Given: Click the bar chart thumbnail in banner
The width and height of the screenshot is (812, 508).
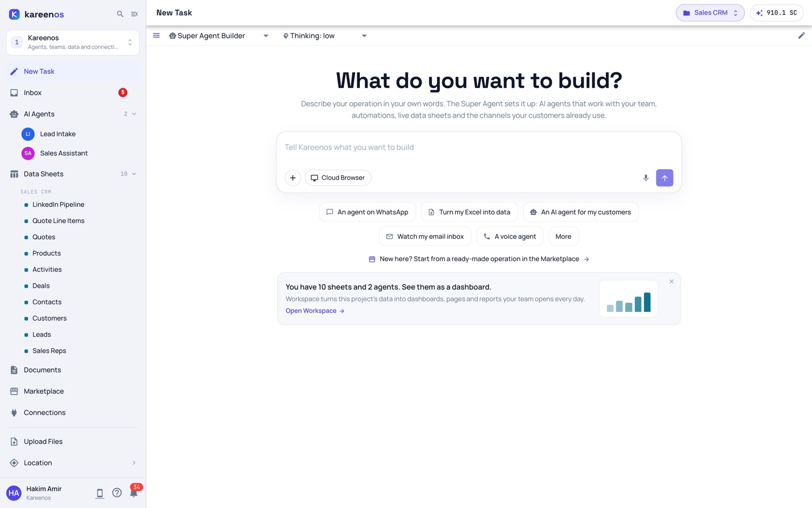Looking at the screenshot, I should click(x=629, y=299).
